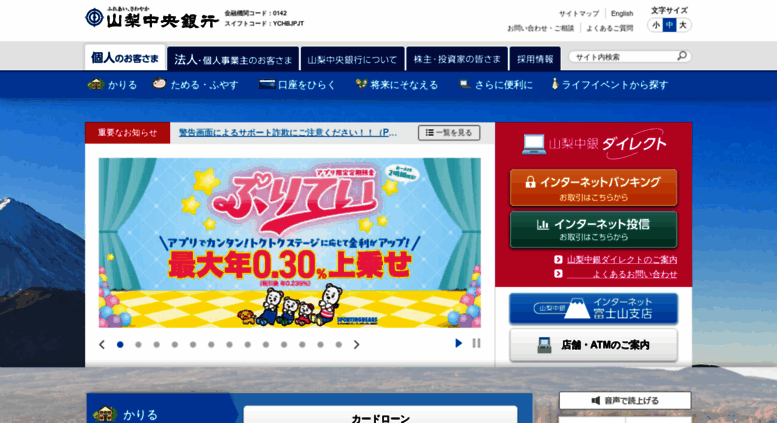Click the 一覧を見る button
Viewport: 777px width, 423px height.
coord(449,133)
